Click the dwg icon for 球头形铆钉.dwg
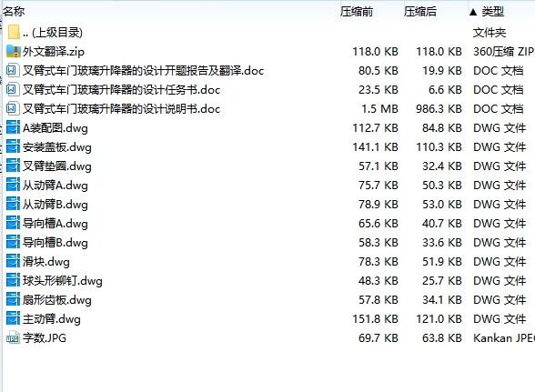The image size is (535, 392). [x=13, y=280]
